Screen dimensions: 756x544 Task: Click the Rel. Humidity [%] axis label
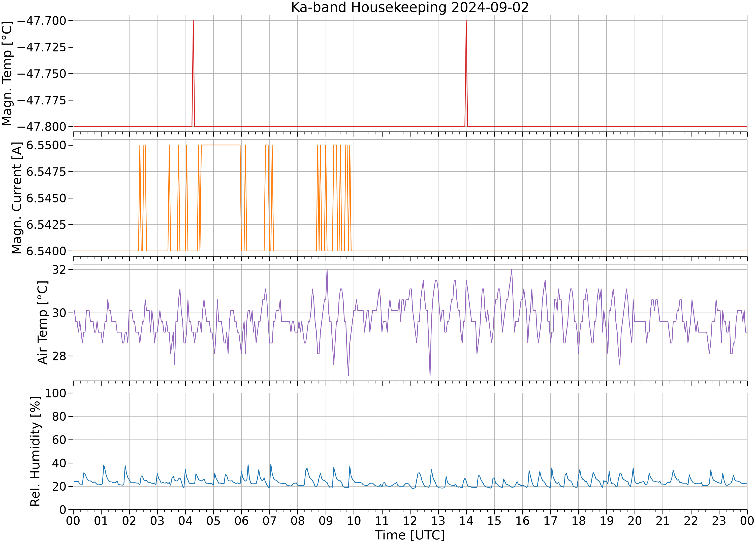[35, 451]
